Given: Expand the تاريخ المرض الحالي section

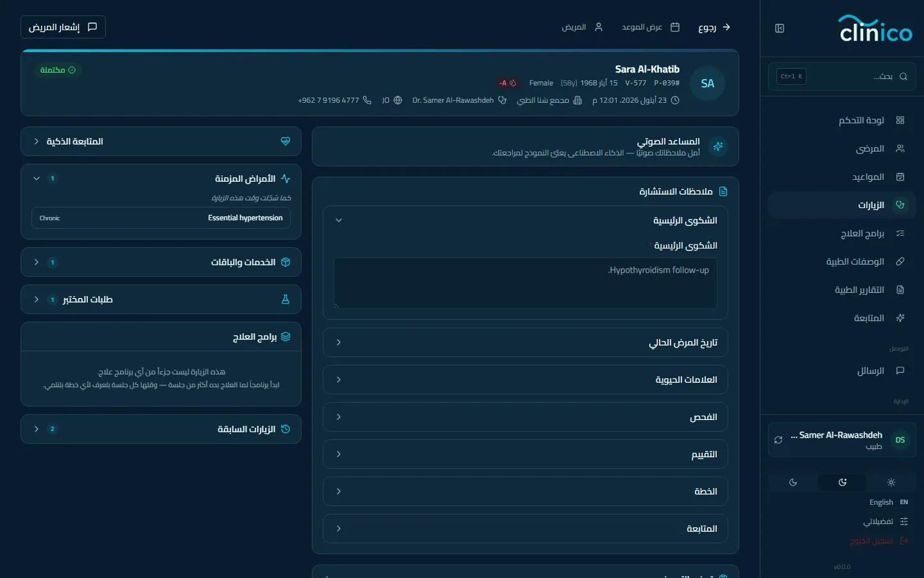Looking at the screenshot, I should tap(526, 342).
